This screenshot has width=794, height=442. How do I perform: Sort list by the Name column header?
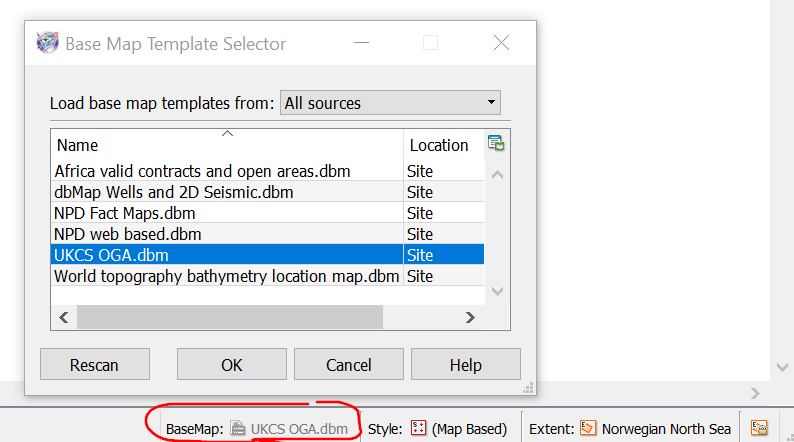click(x=227, y=145)
